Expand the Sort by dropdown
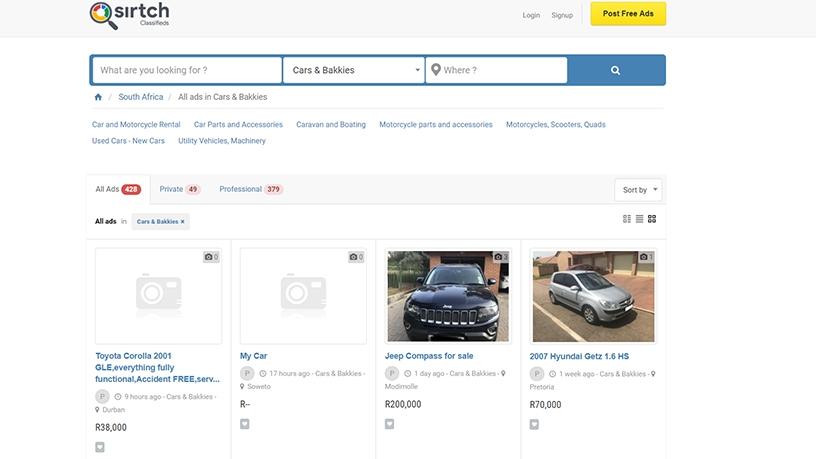Viewport: 816px width, 459px height. [x=638, y=190]
